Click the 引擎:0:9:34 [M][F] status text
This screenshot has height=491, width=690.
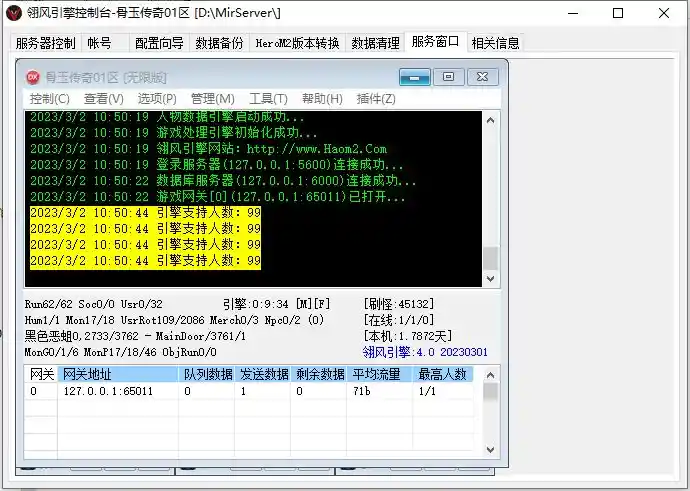click(276, 304)
